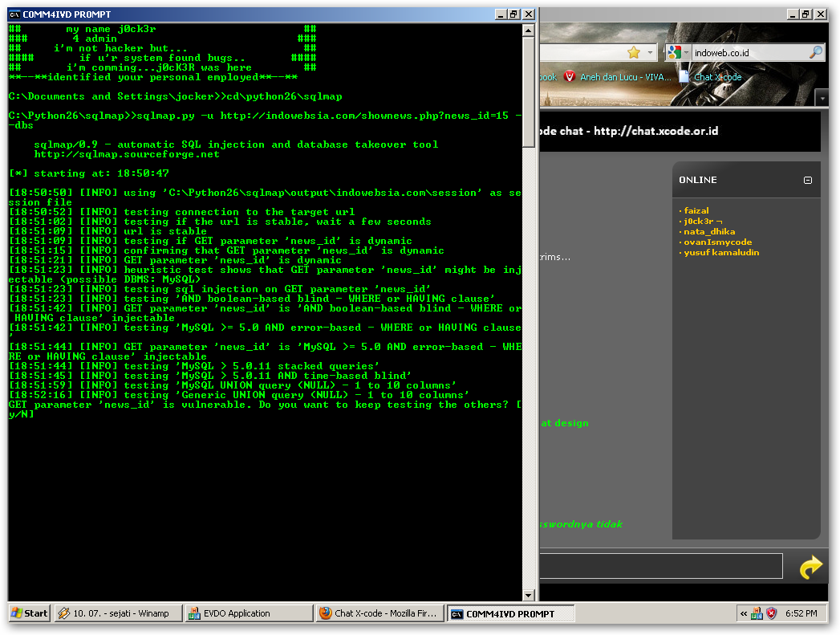Click the 'url is stable' log line
The height and width of the screenshot is (635, 840).
coord(108,231)
